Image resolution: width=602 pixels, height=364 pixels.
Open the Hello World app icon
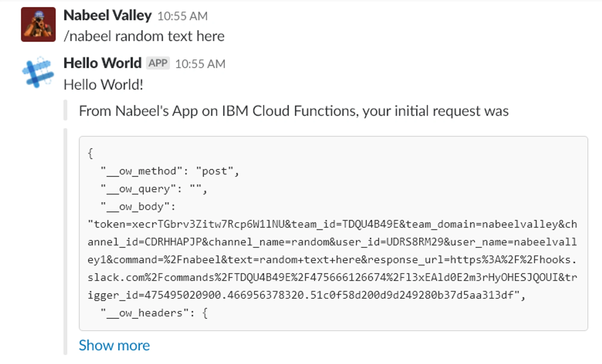pyautogui.click(x=38, y=72)
